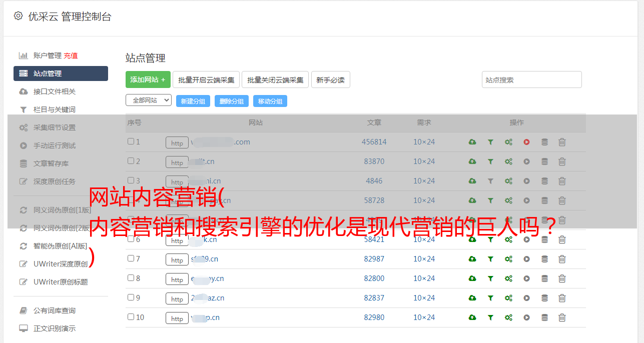Click the red play icon in row 456814
Screen dimensions: 644x343
click(x=526, y=142)
